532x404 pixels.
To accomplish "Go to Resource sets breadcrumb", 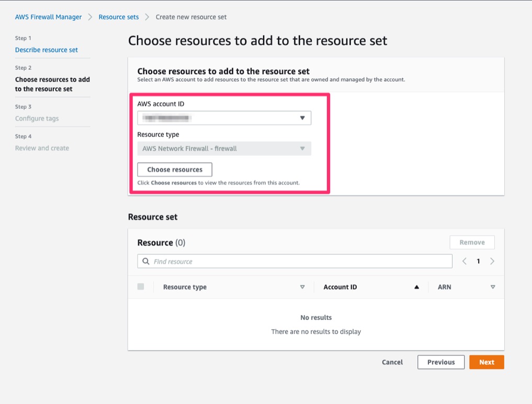I will click(119, 17).
